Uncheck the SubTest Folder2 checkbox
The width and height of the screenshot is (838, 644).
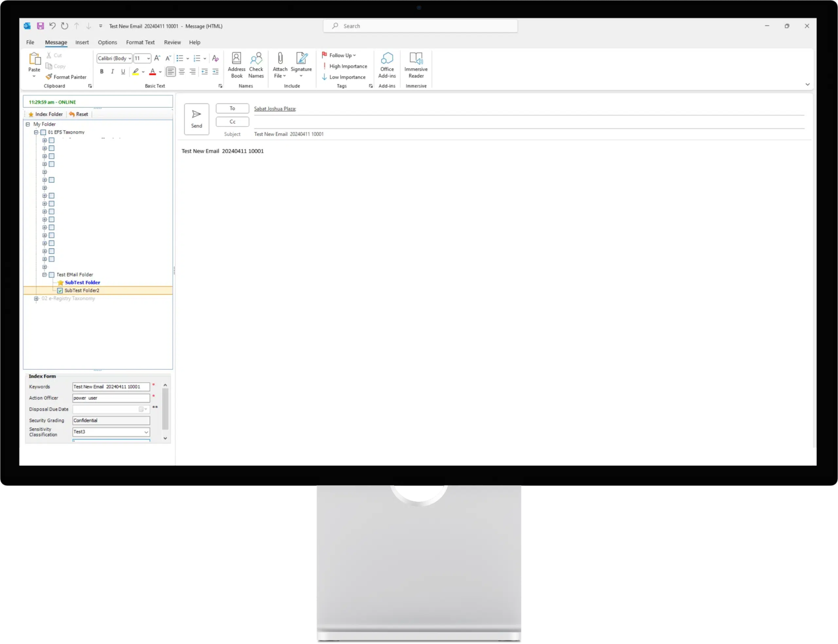click(60, 291)
